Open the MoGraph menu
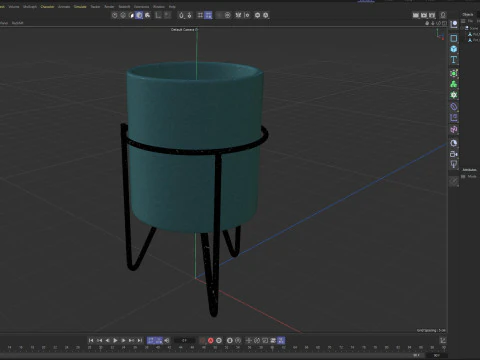This screenshot has height=360, width=480. (30, 7)
